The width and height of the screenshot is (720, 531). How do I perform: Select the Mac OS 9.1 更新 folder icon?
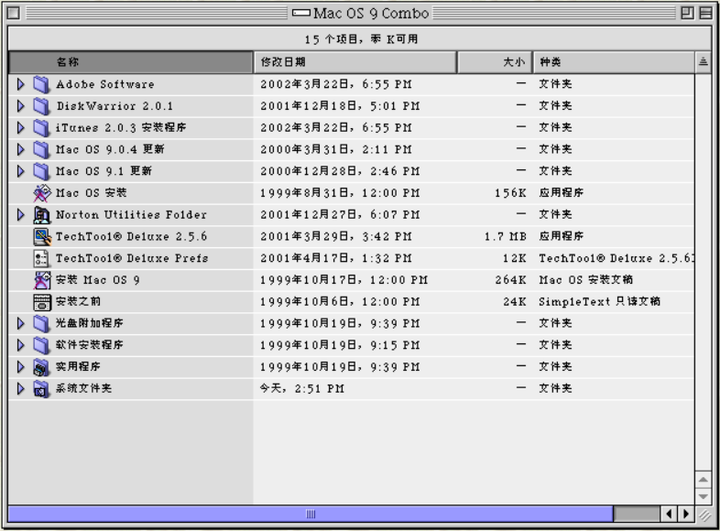point(41,171)
